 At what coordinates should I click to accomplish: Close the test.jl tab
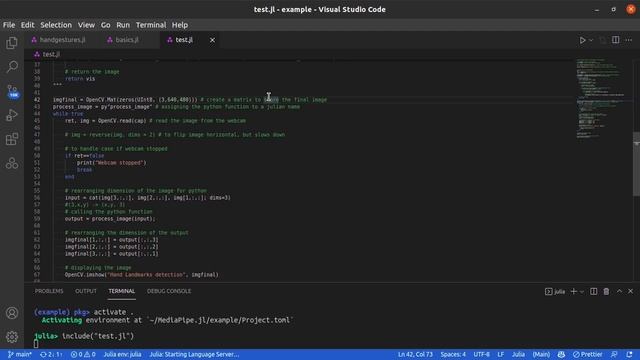point(212,40)
